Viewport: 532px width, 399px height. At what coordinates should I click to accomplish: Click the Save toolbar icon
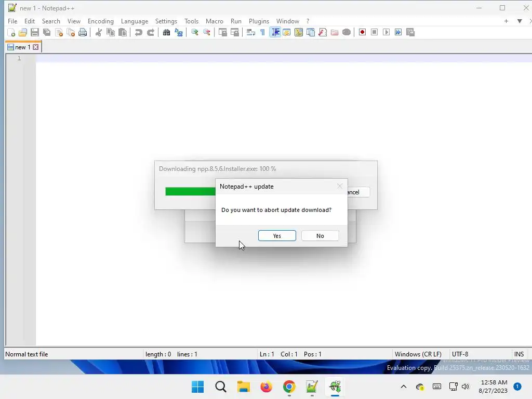[35, 32]
